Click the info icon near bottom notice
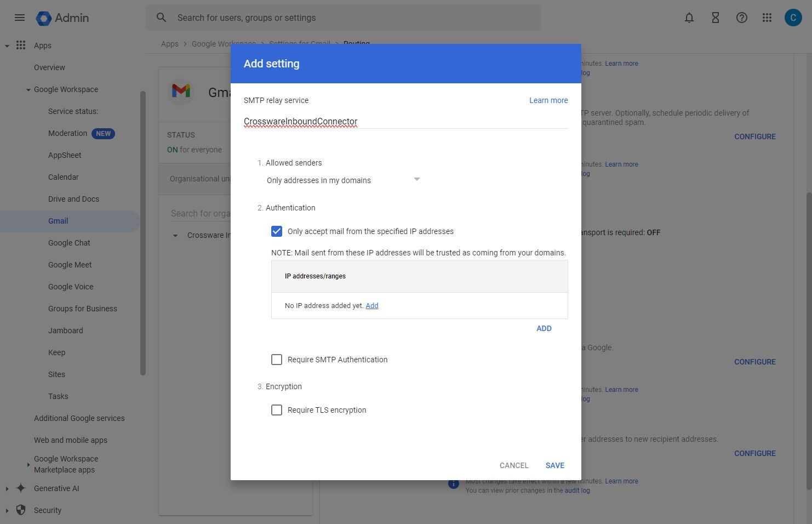The image size is (812, 524). (x=453, y=483)
